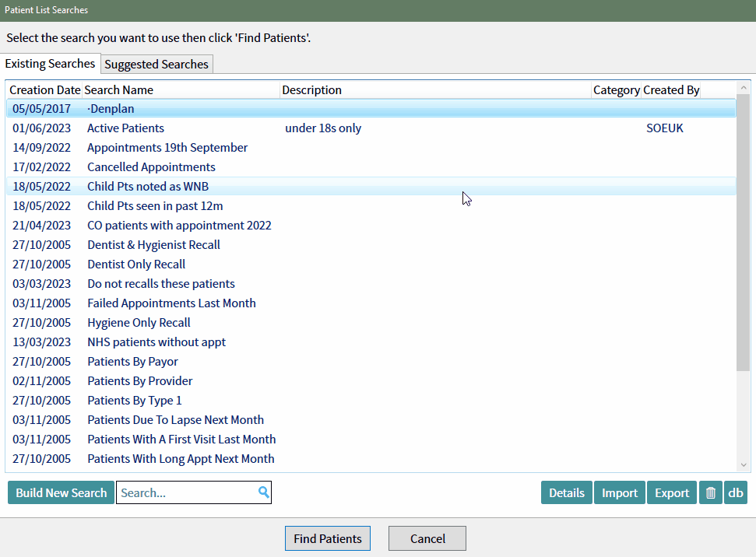
Task: Click Build New Search
Action: coord(61,492)
